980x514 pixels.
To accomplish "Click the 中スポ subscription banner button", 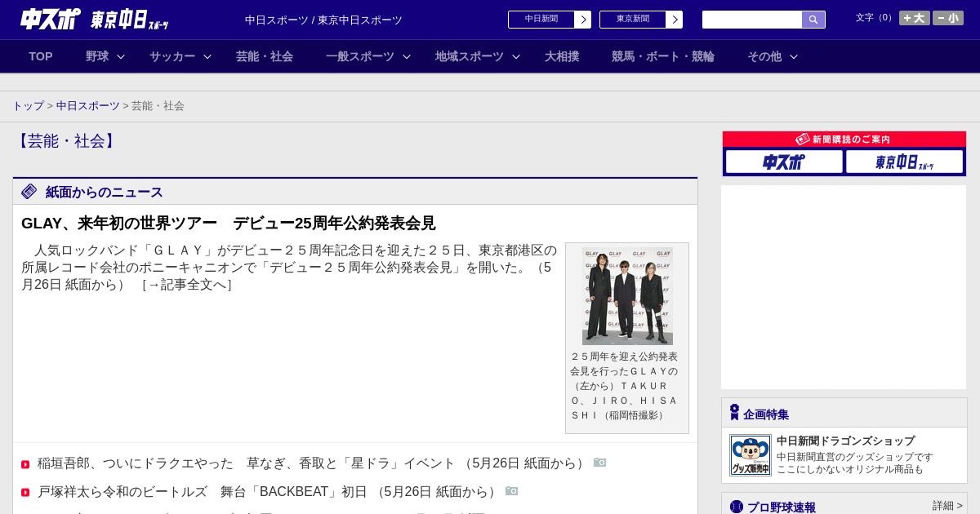I will point(784,162).
